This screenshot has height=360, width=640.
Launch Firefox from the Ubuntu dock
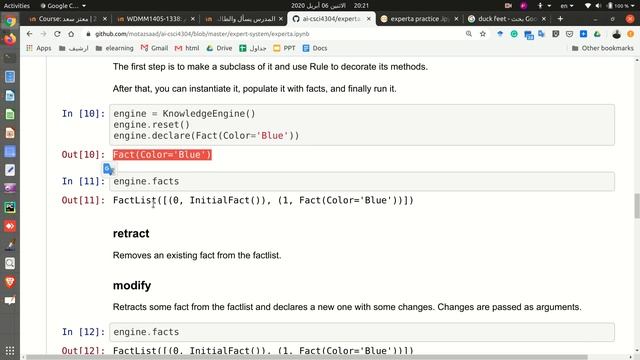tap(10, 40)
